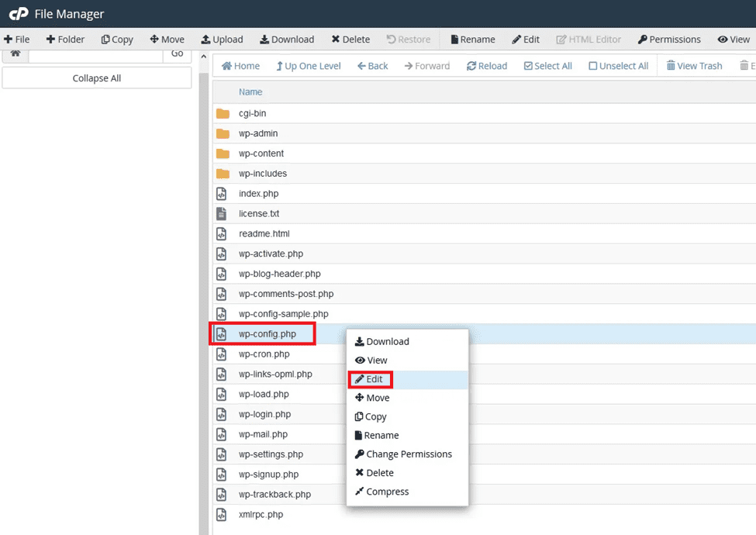Go Up One Level in the directory
Screen dimensions: 756x535
tap(308, 66)
